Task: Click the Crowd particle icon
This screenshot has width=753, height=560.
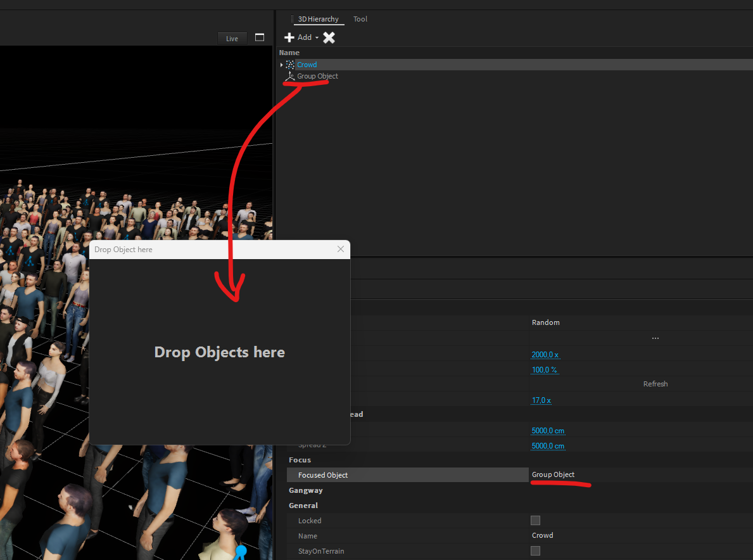Action: coord(290,65)
